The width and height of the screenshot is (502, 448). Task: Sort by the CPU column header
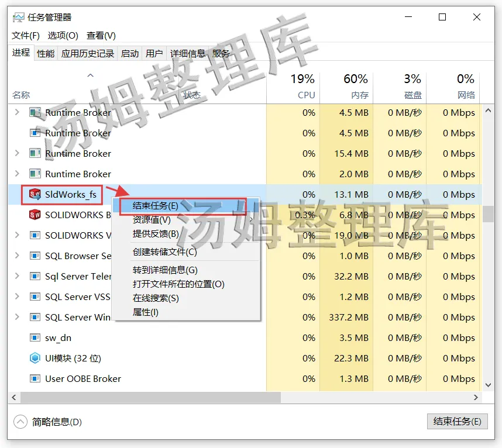[293, 87]
